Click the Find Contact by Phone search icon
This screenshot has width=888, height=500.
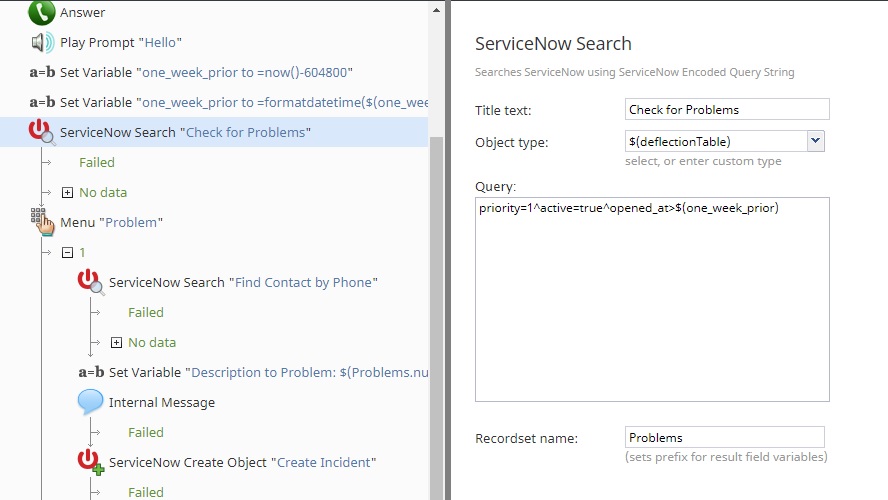[91, 282]
